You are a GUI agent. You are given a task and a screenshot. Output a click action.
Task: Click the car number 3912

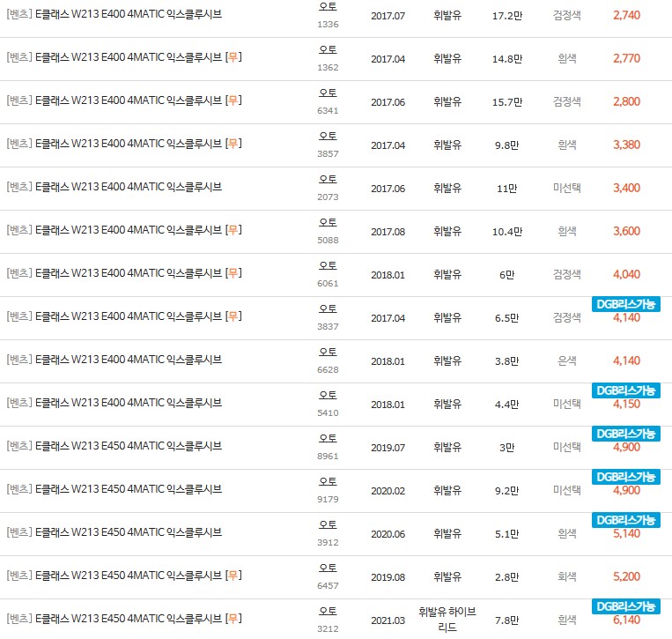[x=328, y=543]
